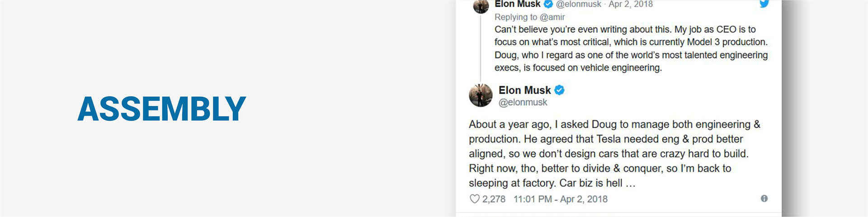The height and width of the screenshot is (217, 868).
Task: Open the '11:01 PM - Apr 2, 2018' timestamp
Action: click(x=560, y=199)
